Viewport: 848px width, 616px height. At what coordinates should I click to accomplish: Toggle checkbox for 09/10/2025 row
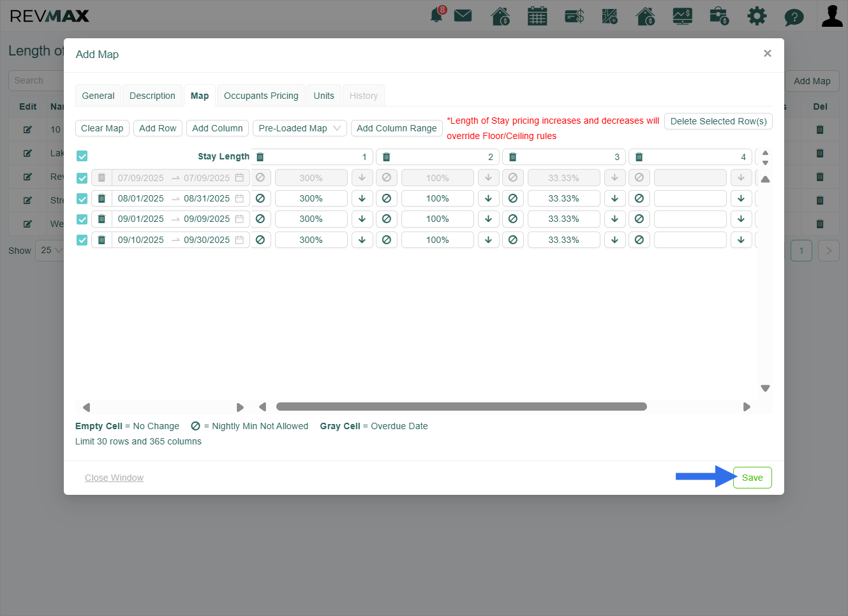click(x=82, y=240)
